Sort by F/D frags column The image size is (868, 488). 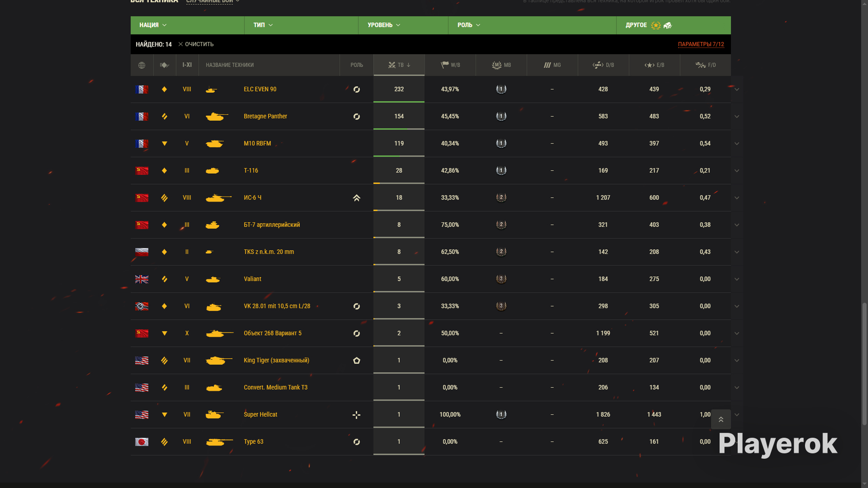pos(705,65)
